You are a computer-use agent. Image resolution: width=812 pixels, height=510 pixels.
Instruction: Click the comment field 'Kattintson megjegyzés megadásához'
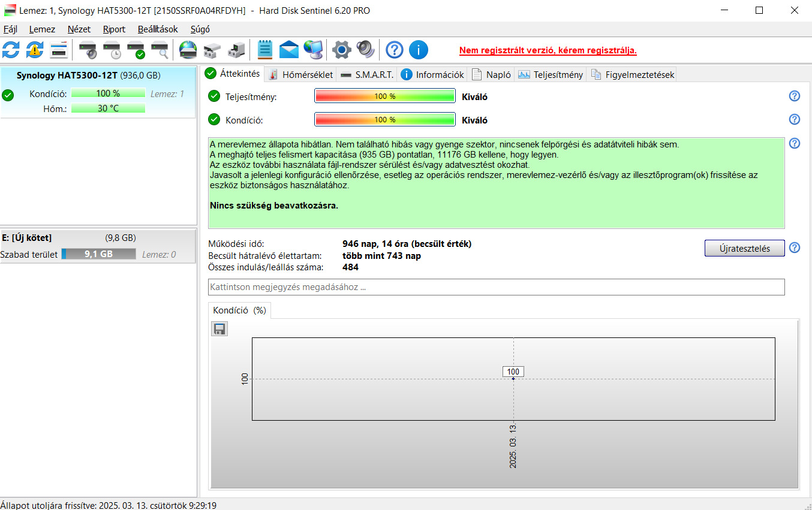point(496,287)
